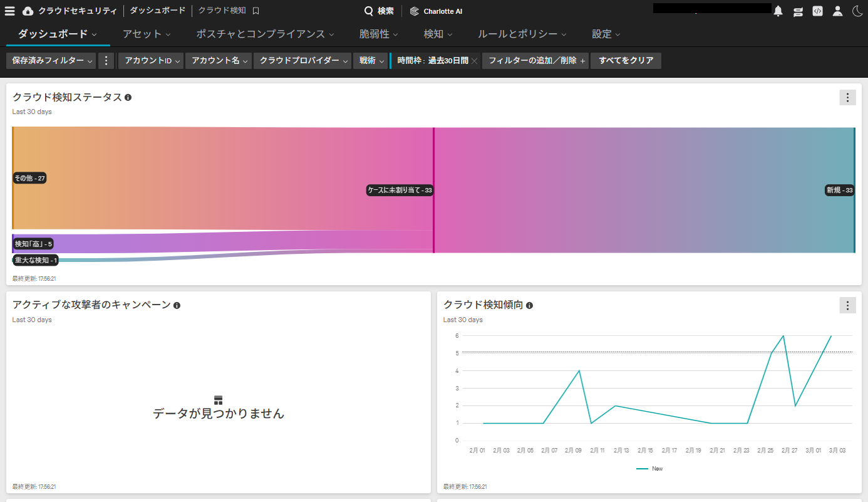Open the kebab menu on クラウド検知ステータス card
The image size is (868, 502).
click(847, 97)
